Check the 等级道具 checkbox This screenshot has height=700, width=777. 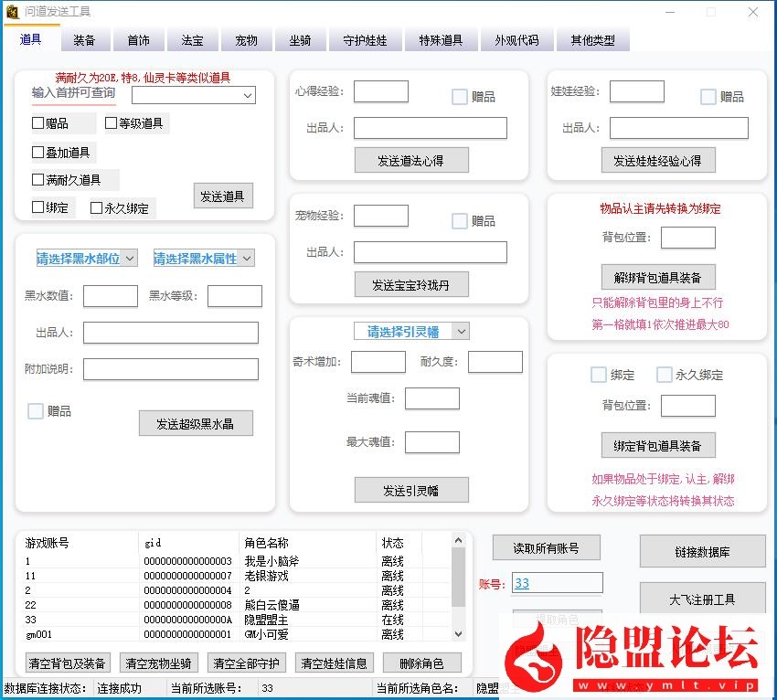(112, 123)
